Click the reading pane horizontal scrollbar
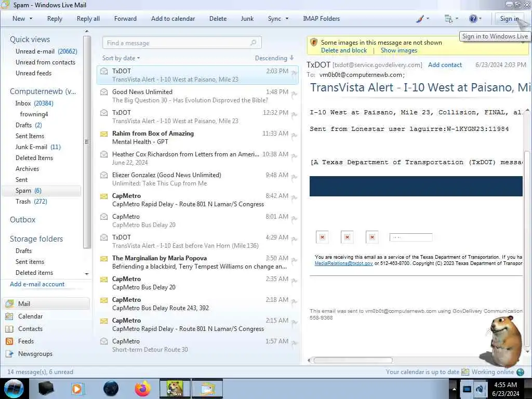Image resolution: width=532 pixels, height=399 pixels. [353, 361]
